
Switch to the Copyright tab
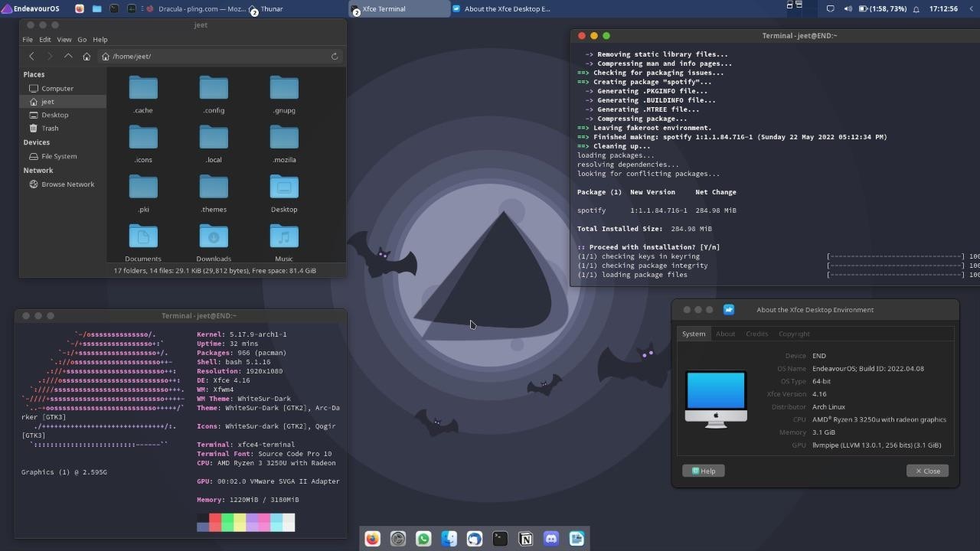coord(794,334)
